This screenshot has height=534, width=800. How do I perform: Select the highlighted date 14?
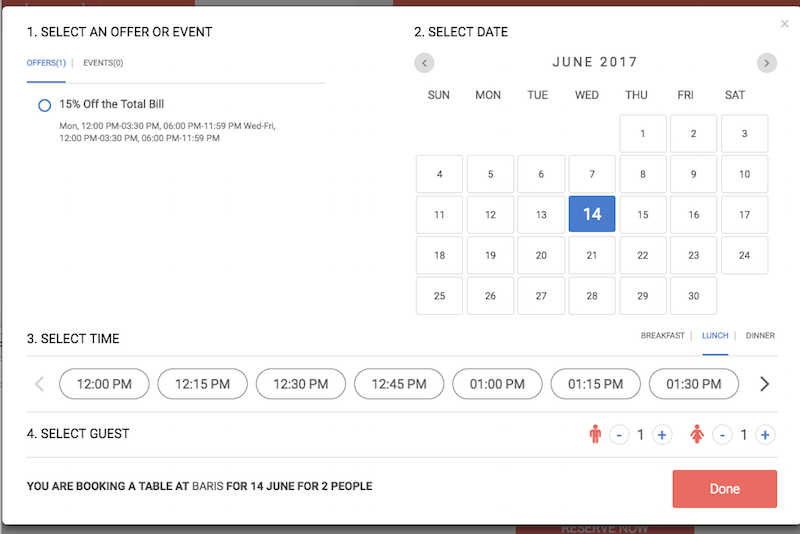(592, 214)
